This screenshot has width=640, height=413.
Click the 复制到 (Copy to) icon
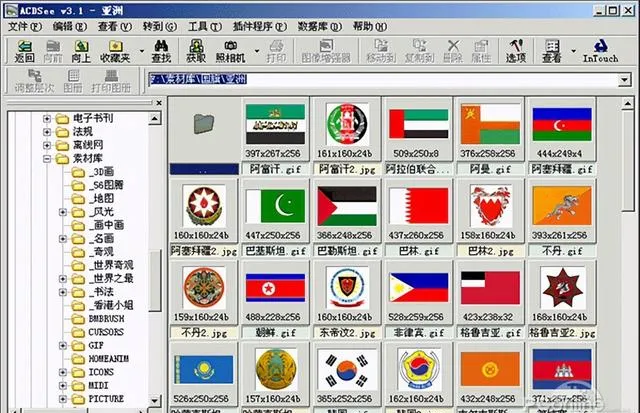pyautogui.click(x=419, y=51)
